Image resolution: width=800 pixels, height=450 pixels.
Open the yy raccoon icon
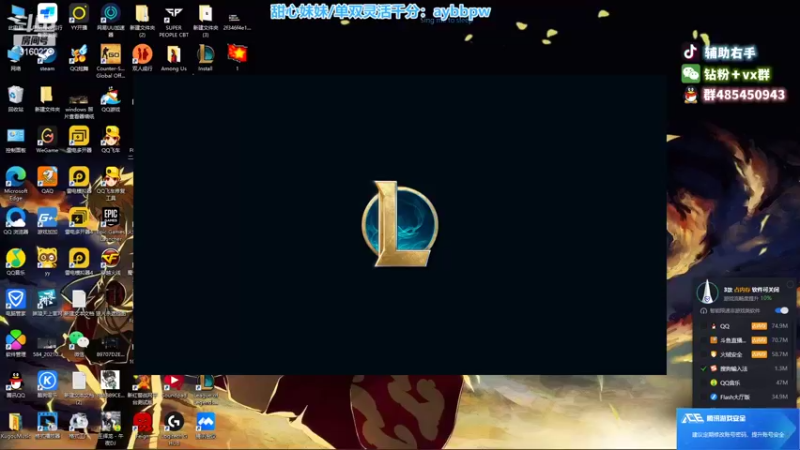tap(47, 261)
